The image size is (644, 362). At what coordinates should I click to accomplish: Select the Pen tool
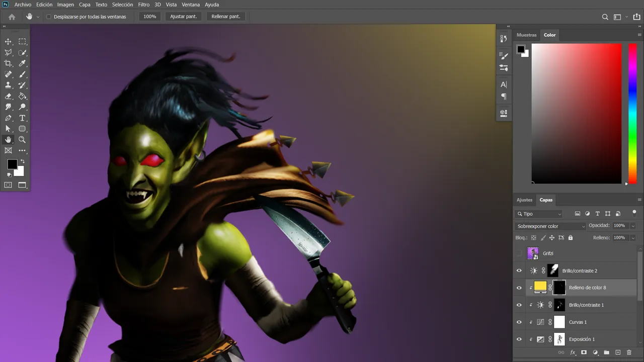pos(9,118)
